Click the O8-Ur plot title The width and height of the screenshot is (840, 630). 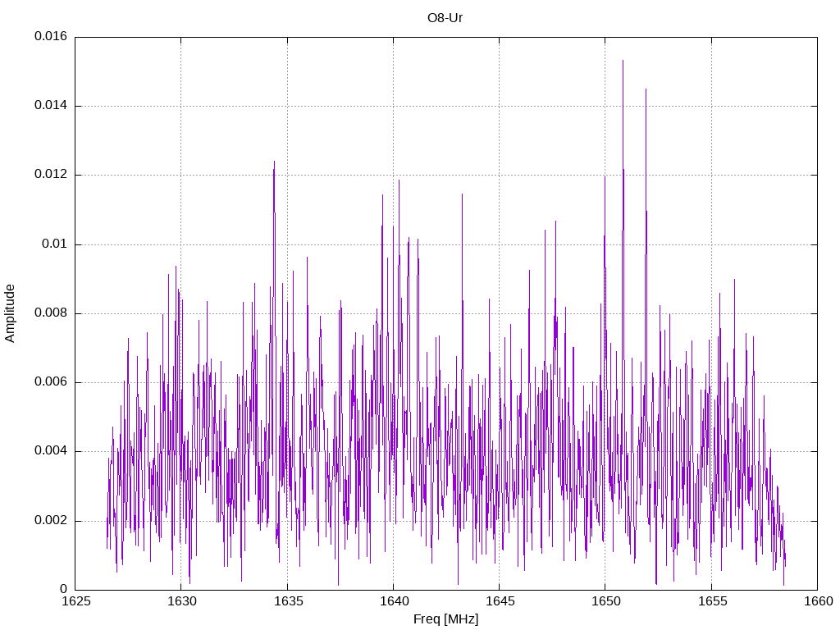(x=445, y=18)
